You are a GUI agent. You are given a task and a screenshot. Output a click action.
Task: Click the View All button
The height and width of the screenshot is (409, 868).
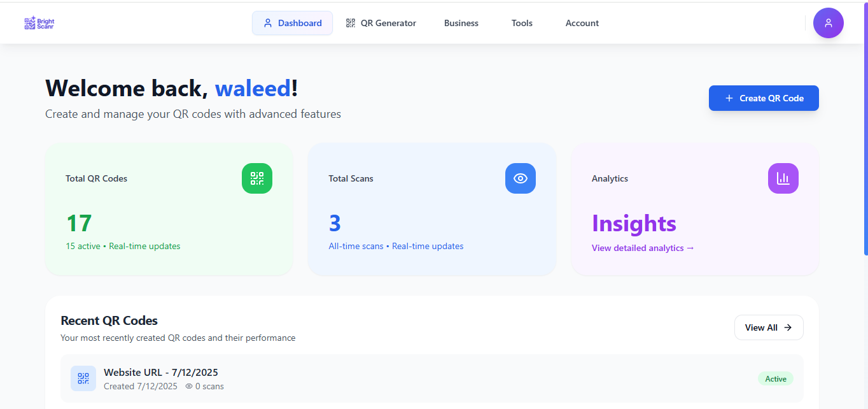769,327
